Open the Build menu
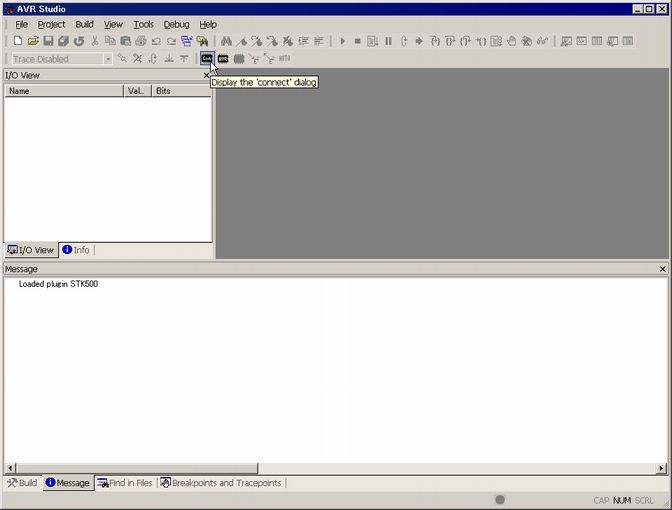This screenshot has height=510, width=672. tap(84, 24)
